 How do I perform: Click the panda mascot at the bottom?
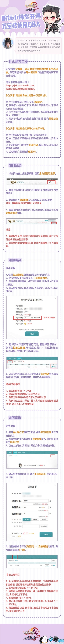pos(44,638)
